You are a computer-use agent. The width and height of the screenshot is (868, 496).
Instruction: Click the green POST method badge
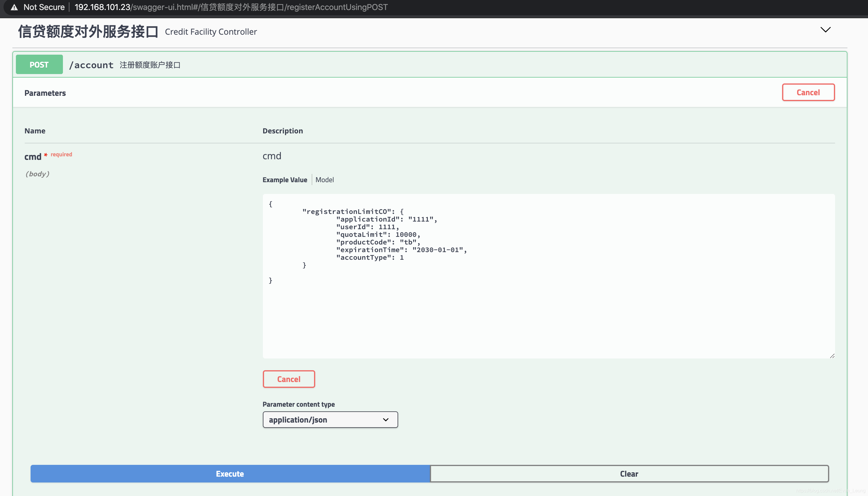39,64
